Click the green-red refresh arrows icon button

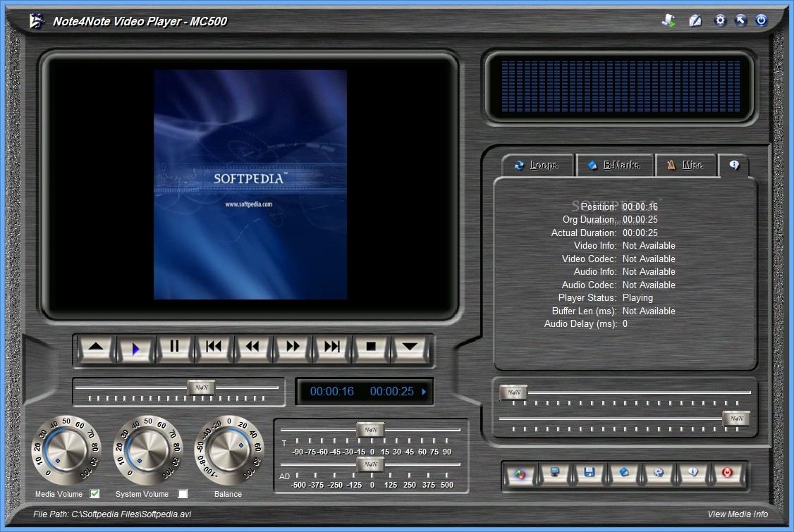pos(520,474)
